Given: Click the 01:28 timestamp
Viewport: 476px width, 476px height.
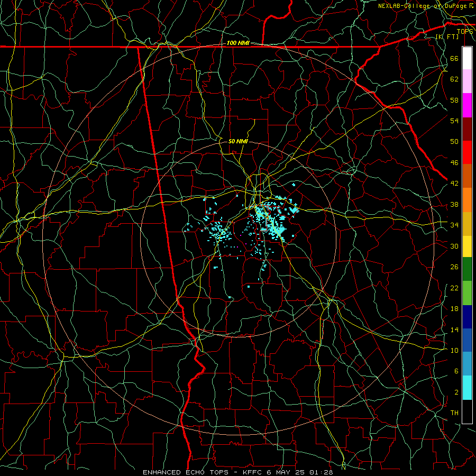Looking at the screenshot, I should (321, 472).
